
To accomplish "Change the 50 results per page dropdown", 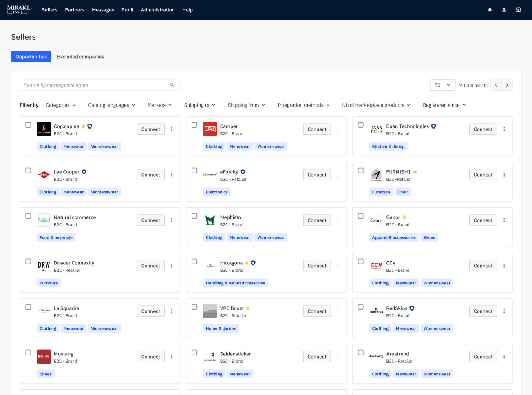I will (x=443, y=85).
